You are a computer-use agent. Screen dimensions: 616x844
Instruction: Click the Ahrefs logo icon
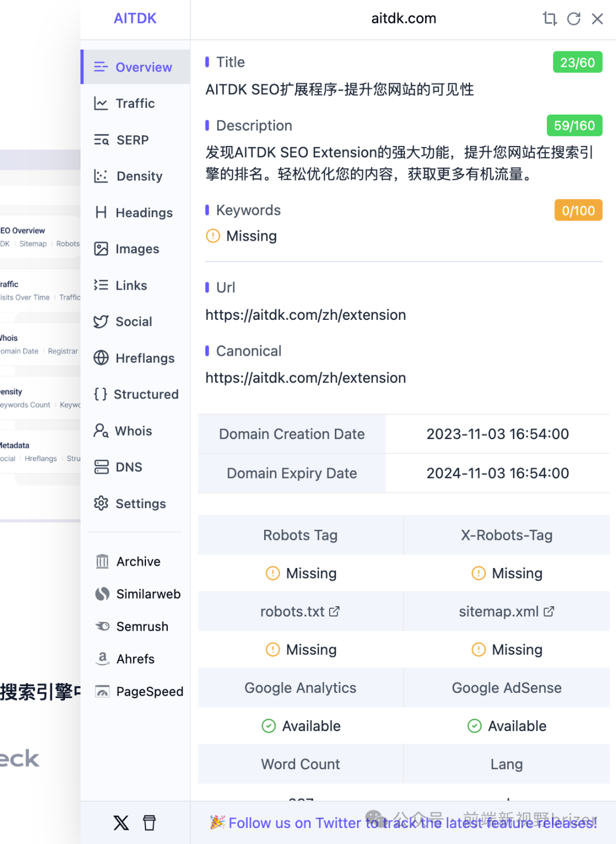coord(102,659)
